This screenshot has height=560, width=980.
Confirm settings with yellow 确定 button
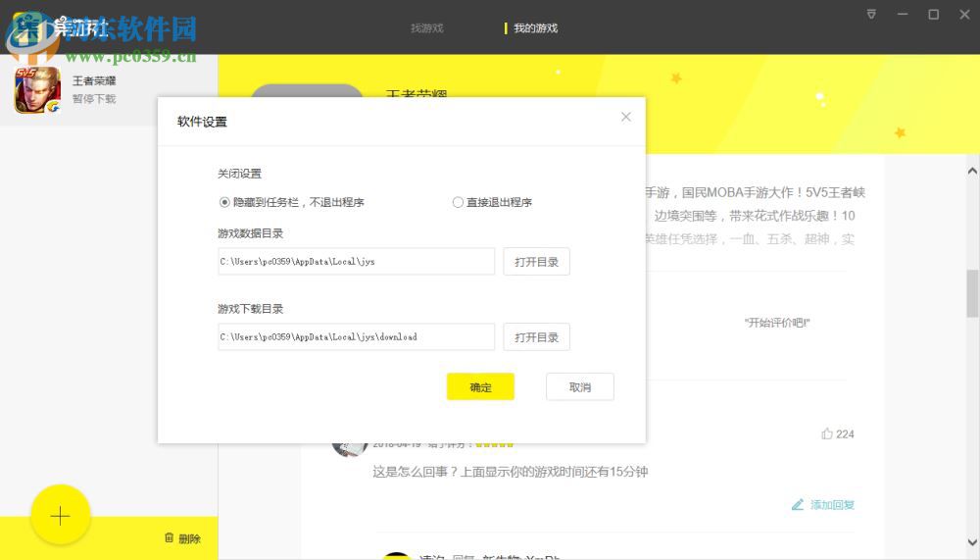pyautogui.click(x=480, y=386)
